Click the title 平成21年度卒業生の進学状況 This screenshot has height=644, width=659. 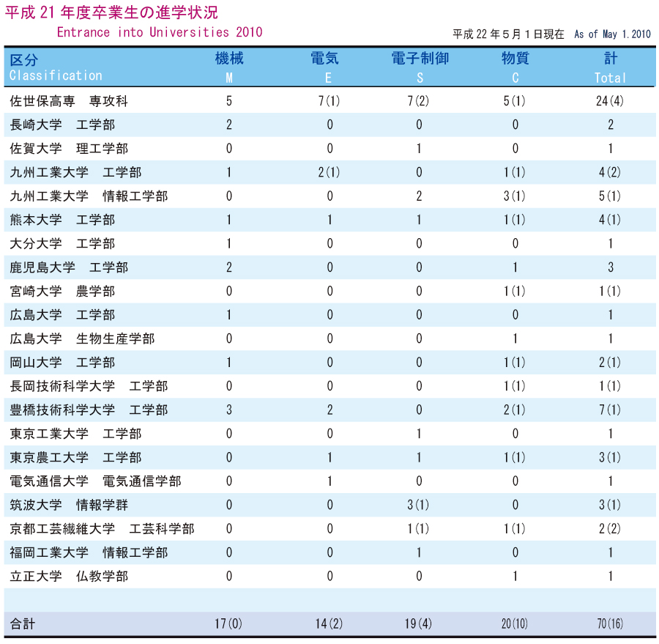(x=111, y=12)
